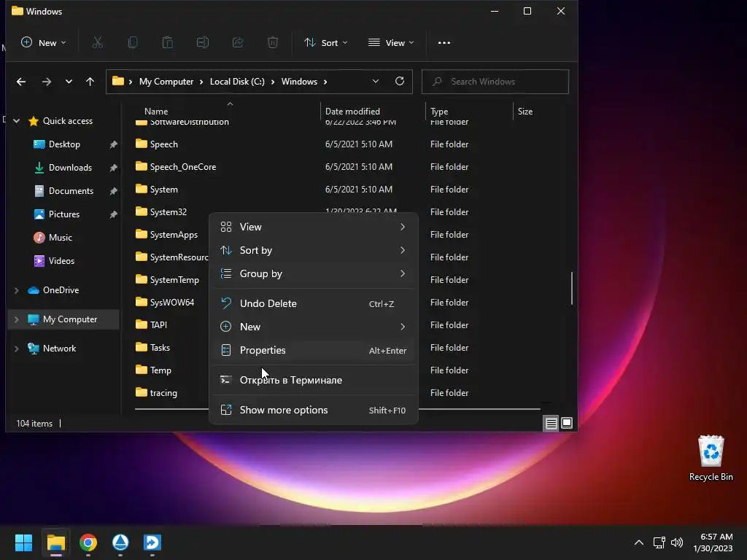The image size is (747, 560).
Task: Select the SysWOW64 folder name
Action: pyautogui.click(x=172, y=303)
